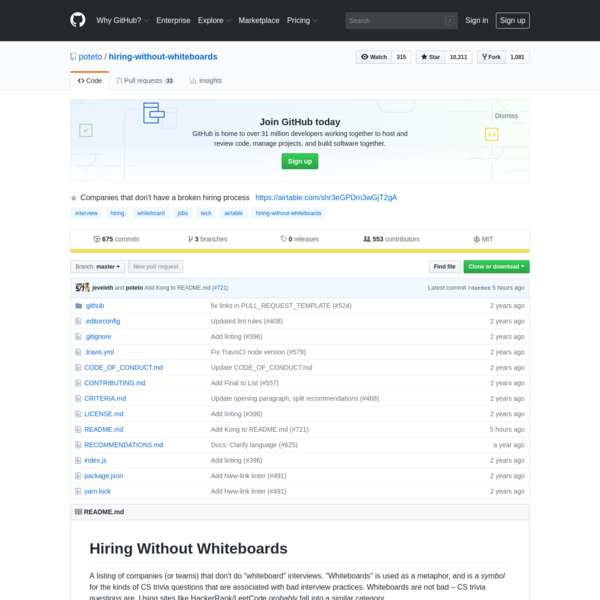Open the poteto user profile link

[x=90, y=57]
